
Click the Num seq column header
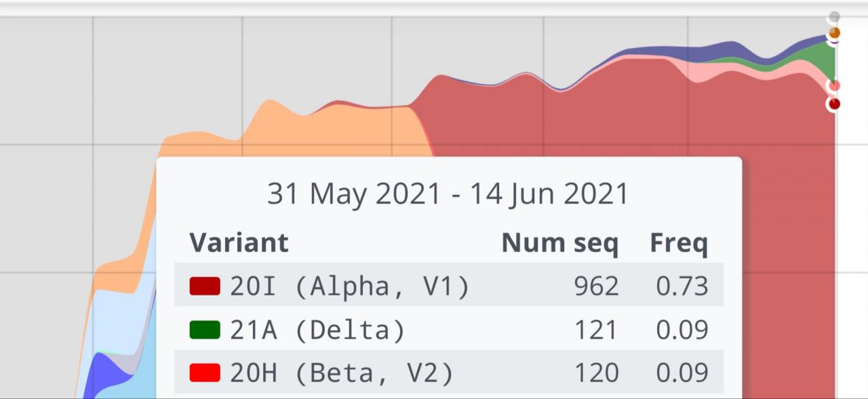pos(559,243)
